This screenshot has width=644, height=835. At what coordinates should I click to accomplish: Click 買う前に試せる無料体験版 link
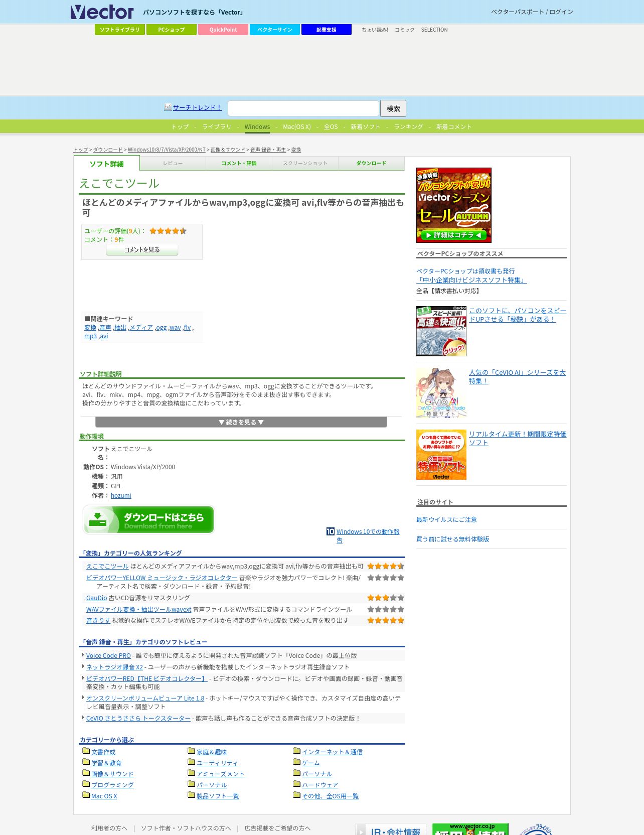452,539
